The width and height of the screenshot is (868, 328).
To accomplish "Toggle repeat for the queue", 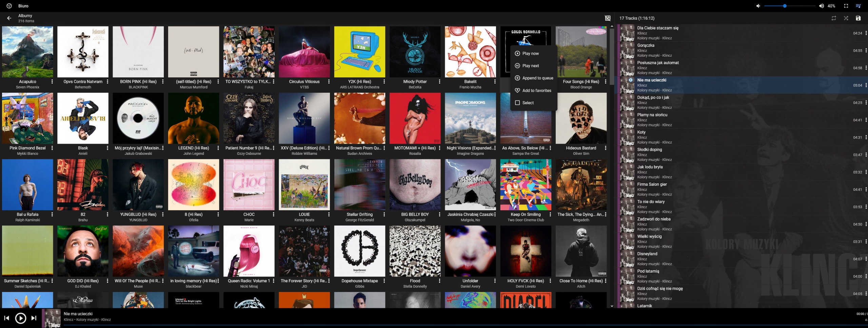I will [x=834, y=18].
